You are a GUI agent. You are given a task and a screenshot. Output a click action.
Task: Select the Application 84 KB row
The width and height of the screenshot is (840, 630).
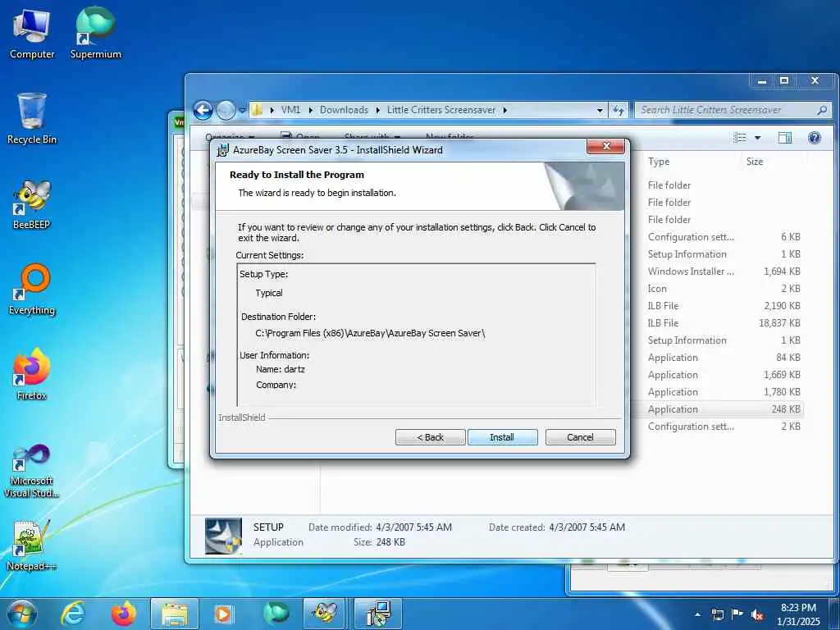(724, 358)
